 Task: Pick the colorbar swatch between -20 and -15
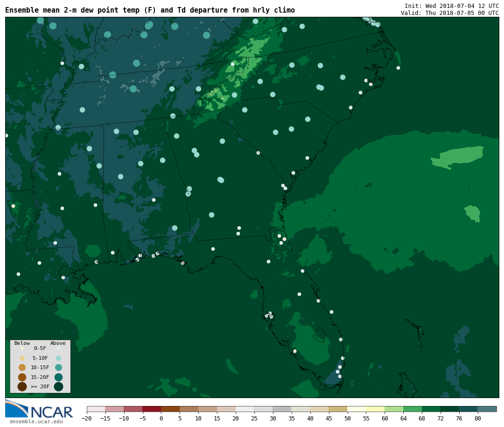click(x=96, y=409)
